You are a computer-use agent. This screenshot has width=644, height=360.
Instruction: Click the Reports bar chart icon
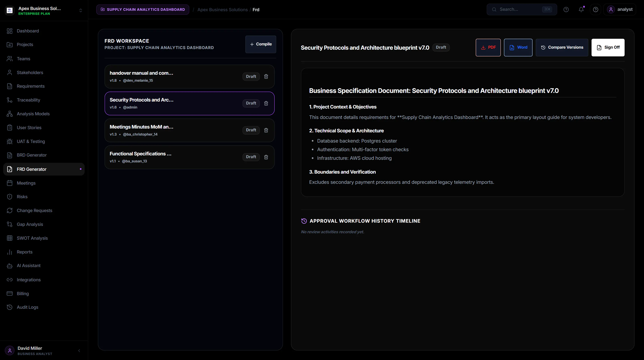click(9, 252)
